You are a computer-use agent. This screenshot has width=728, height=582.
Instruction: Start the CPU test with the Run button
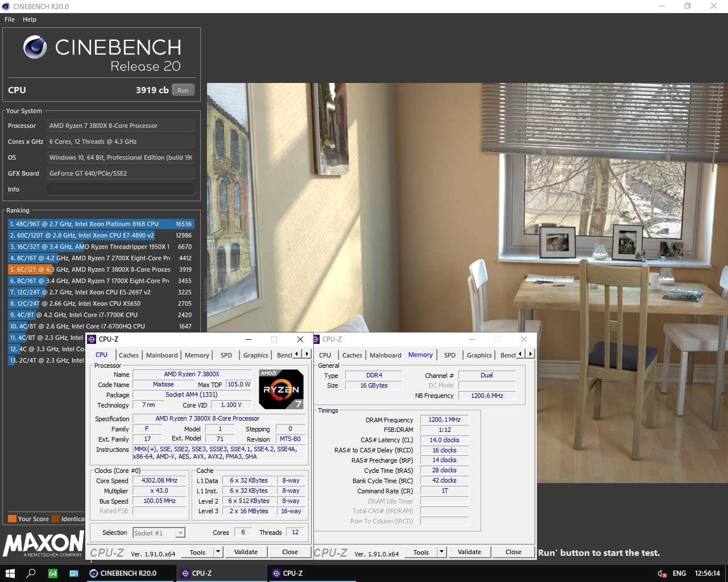click(x=183, y=90)
